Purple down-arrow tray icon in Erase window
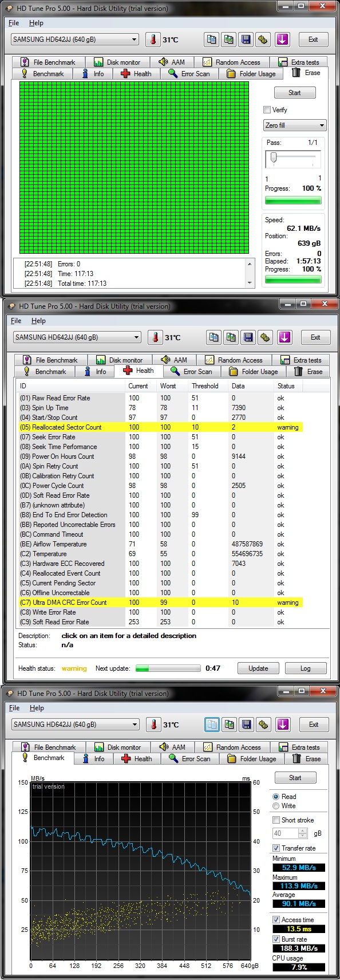 pos(282,40)
